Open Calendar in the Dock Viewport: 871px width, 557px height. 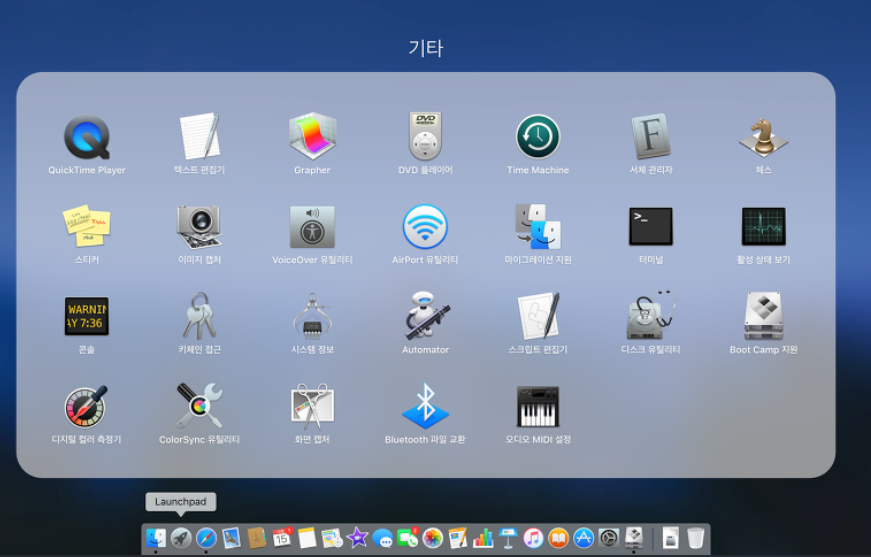tap(282, 537)
